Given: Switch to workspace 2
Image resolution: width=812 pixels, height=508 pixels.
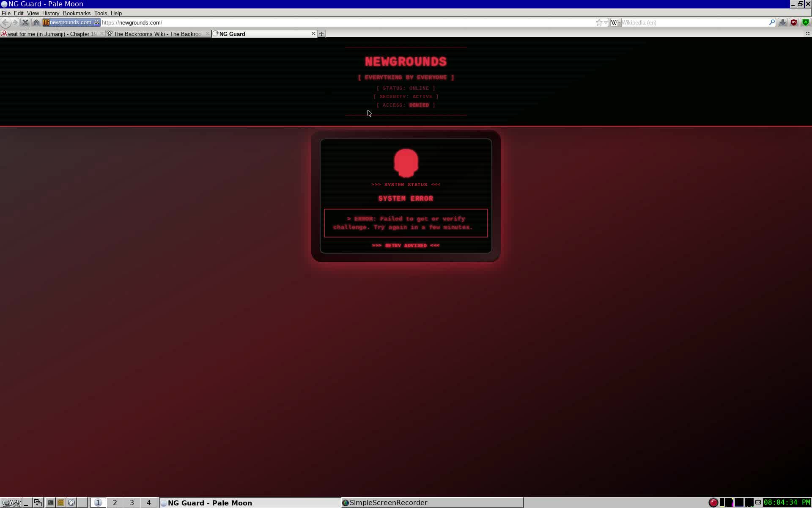Looking at the screenshot, I should coord(115,502).
